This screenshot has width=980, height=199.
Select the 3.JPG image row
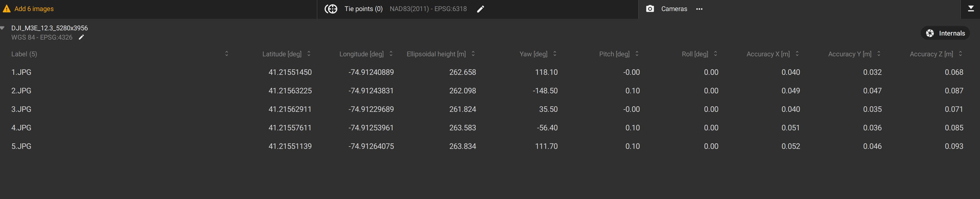pos(21,110)
